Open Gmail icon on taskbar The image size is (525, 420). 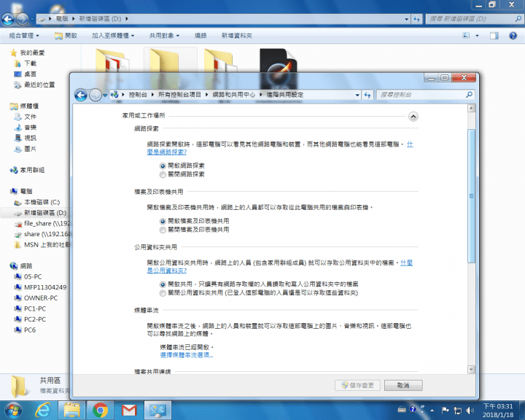[129, 410]
